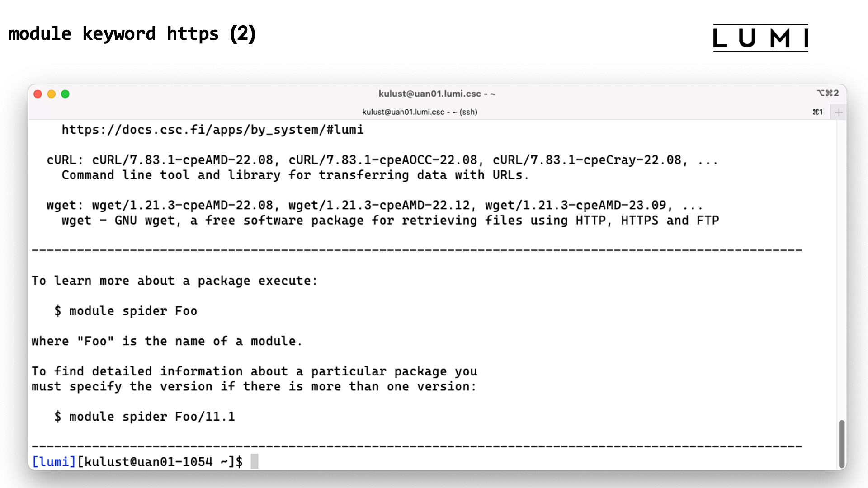
Task: Open the docs.csc.fi apps by_system link
Action: pos(212,130)
